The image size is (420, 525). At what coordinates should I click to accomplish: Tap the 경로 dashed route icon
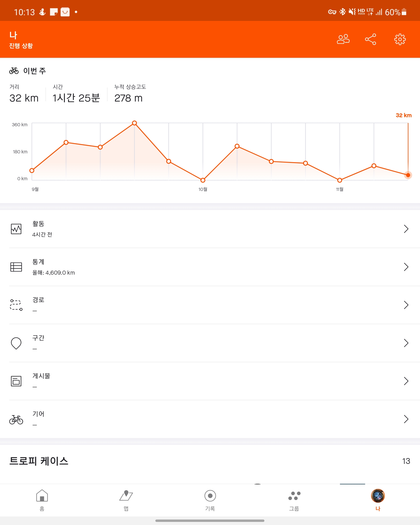pos(16,305)
